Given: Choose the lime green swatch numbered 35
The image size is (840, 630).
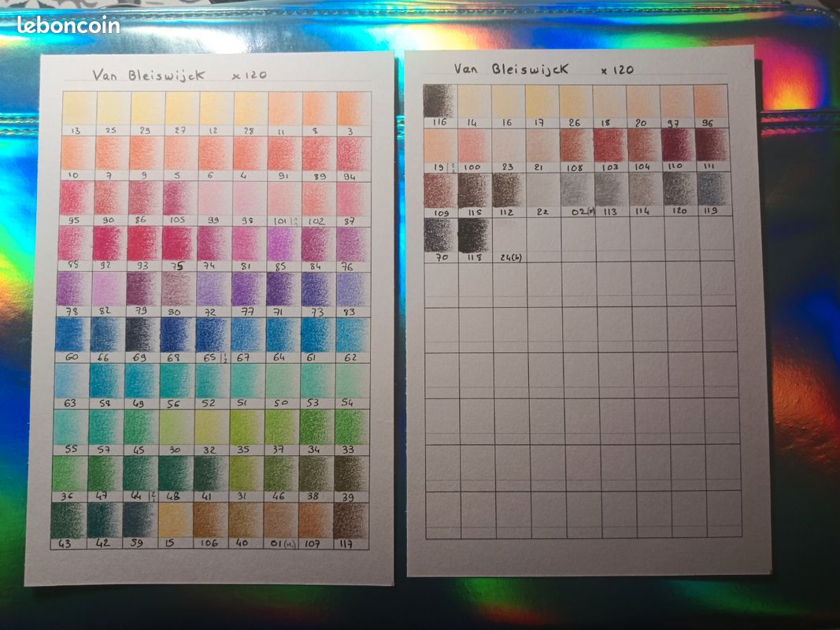Looking at the screenshot, I should tap(246, 428).
